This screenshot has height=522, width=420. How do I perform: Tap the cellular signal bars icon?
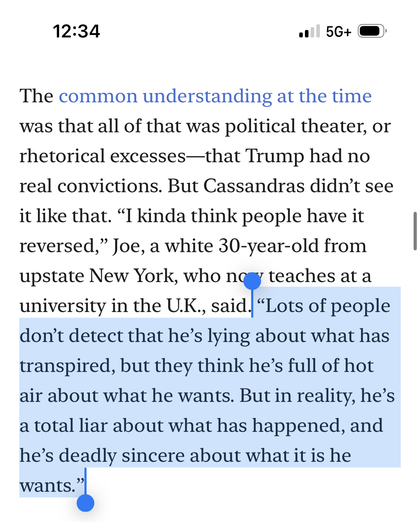[x=309, y=31]
